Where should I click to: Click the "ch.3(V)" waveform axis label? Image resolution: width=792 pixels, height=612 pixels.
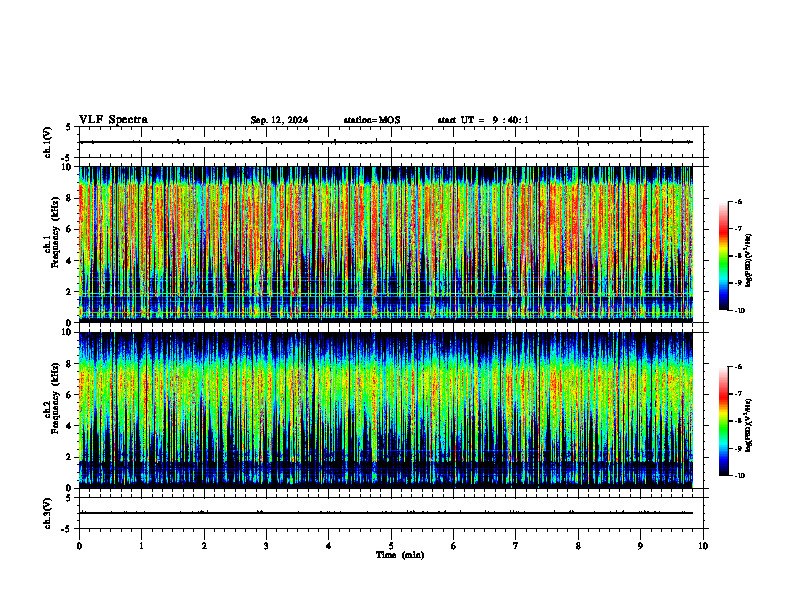pyautogui.click(x=48, y=513)
